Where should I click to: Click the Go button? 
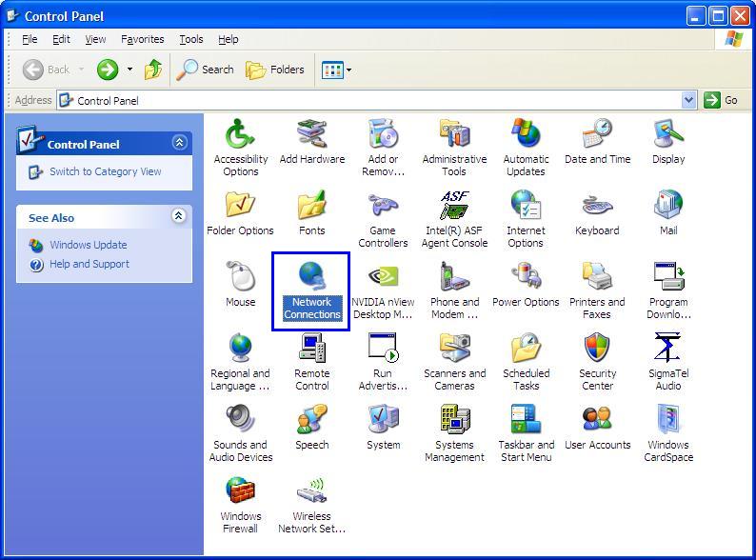[x=722, y=100]
